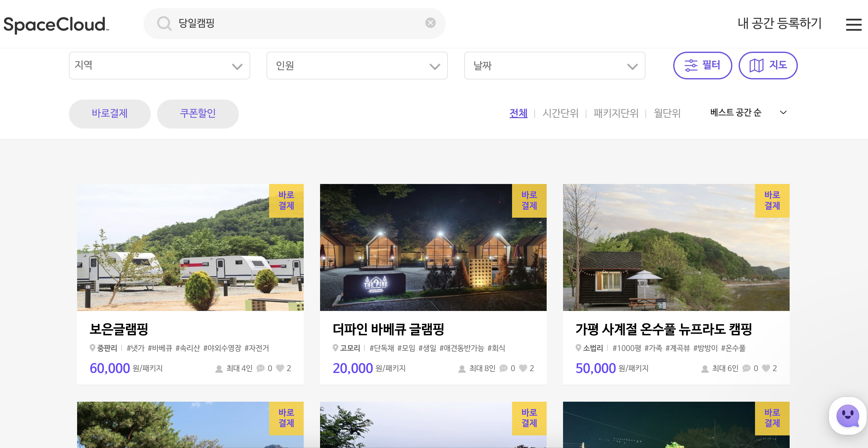Click the location pin next to 중판리

[x=92, y=348]
